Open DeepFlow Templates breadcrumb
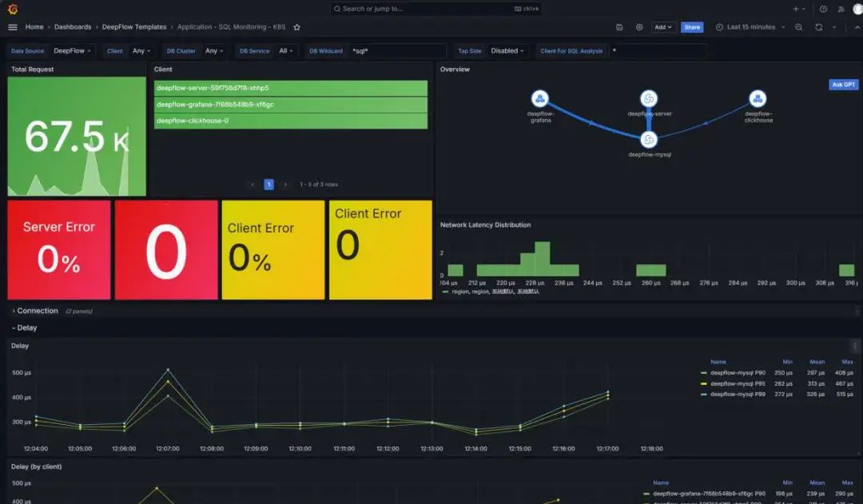 coord(133,27)
